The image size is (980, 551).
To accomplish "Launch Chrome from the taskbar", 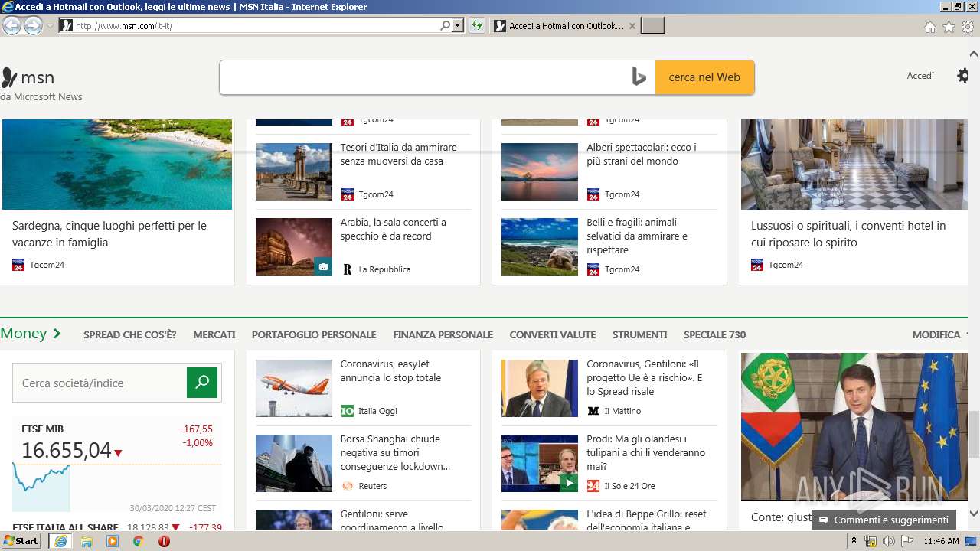I will (x=139, y=541).
